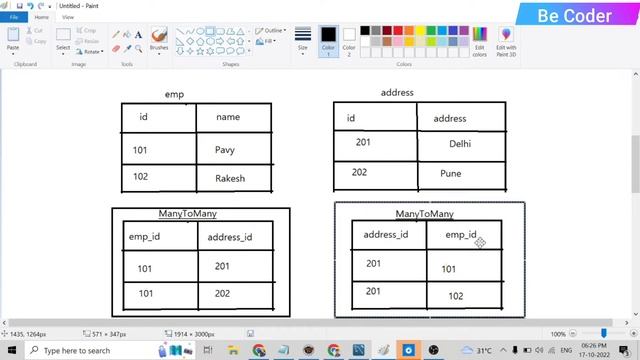Select the Eraser tool
The width and height of the screenshot is (640, 360).
coord(116,49)
